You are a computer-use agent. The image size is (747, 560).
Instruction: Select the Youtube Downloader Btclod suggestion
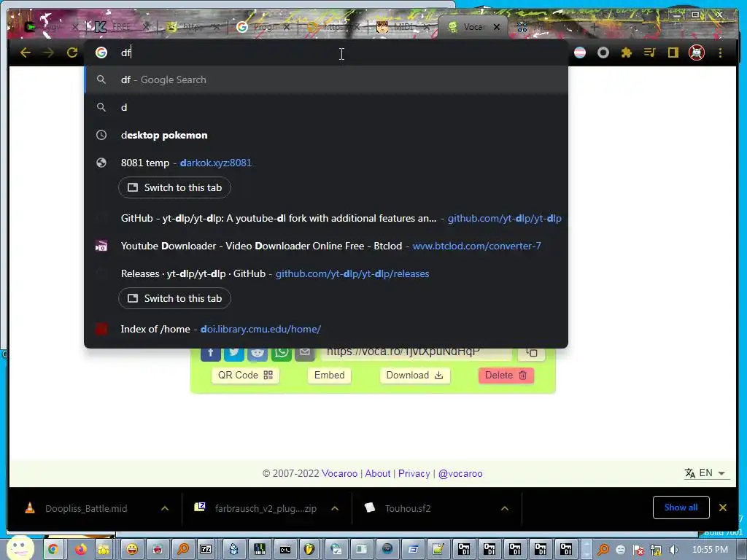click(326, 246)
